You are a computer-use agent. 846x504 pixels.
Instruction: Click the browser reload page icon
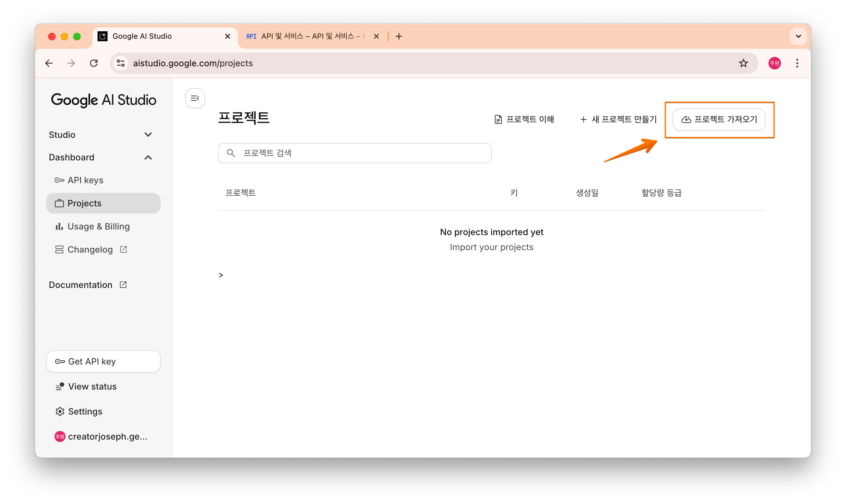(x=94, y=63)
